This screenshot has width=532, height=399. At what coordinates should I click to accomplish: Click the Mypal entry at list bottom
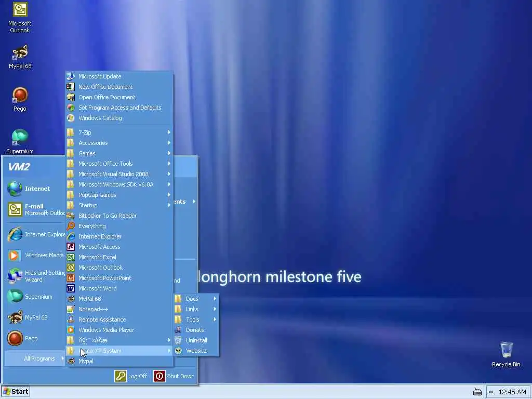[x=119, y=362]
